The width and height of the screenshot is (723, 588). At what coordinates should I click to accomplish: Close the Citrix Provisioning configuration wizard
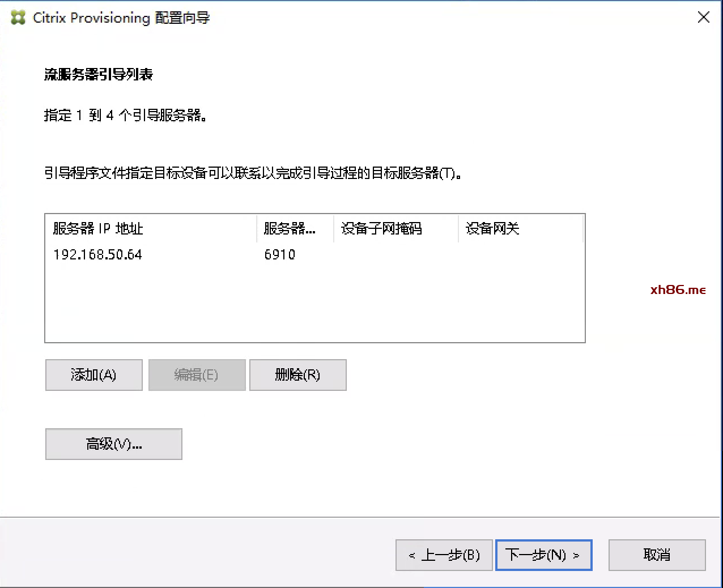tap(703, 18)
